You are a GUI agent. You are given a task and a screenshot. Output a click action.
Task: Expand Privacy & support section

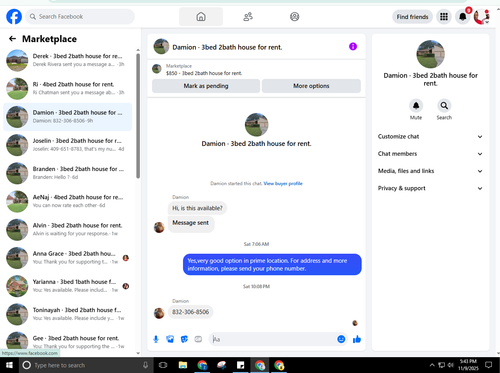click(x=430, y=188)
